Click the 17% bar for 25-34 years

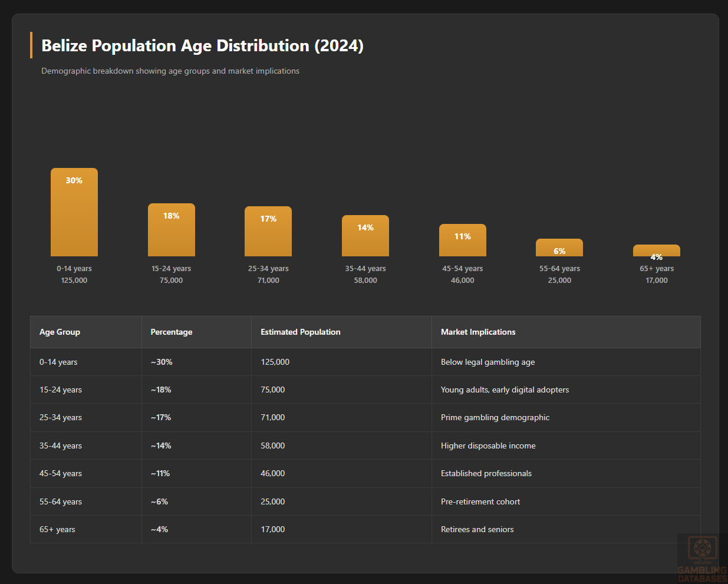tap(268, 231)
